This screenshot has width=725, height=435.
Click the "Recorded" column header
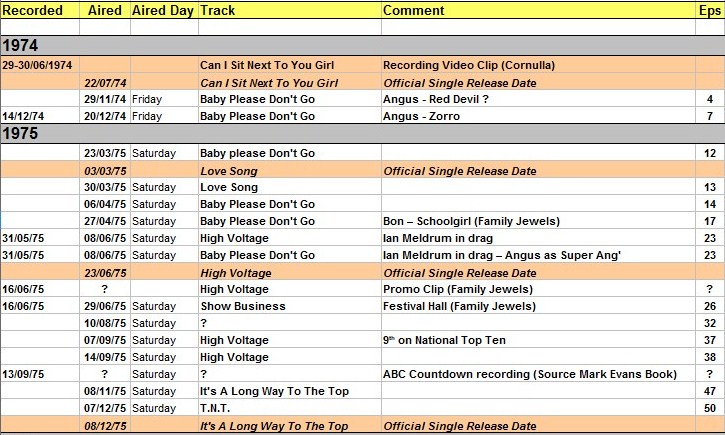[x=33, y=11]
